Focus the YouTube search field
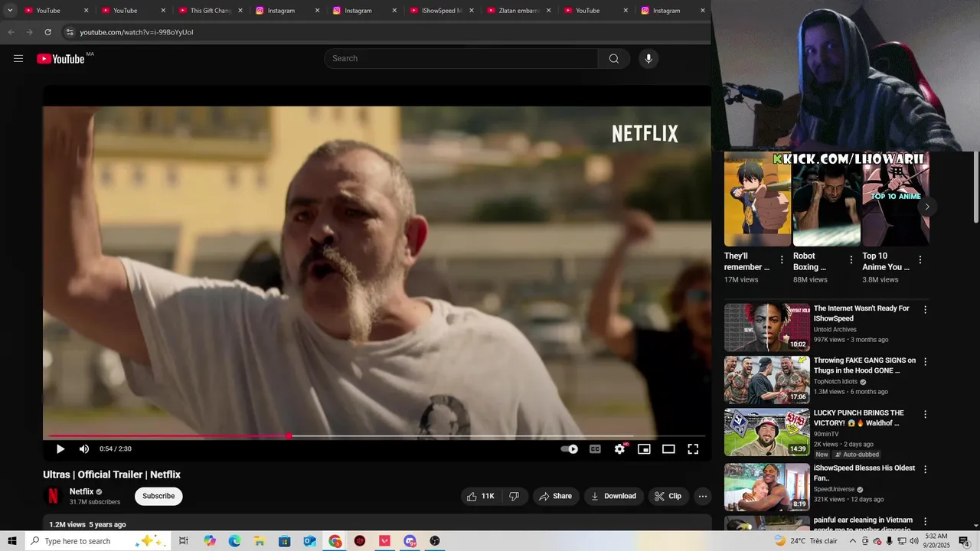Viewport: 980px width, 551px height. 461,59
